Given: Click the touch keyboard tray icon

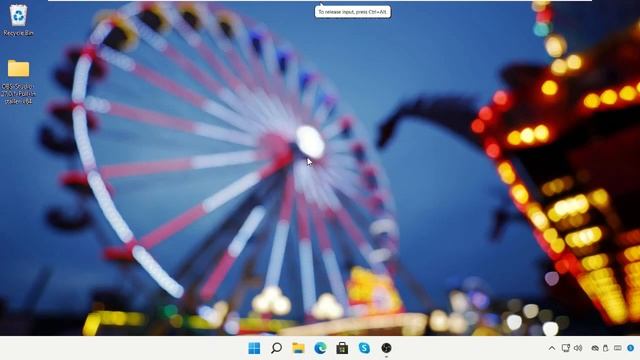Looking at the screenshot, I should click(x=618, y=348).
